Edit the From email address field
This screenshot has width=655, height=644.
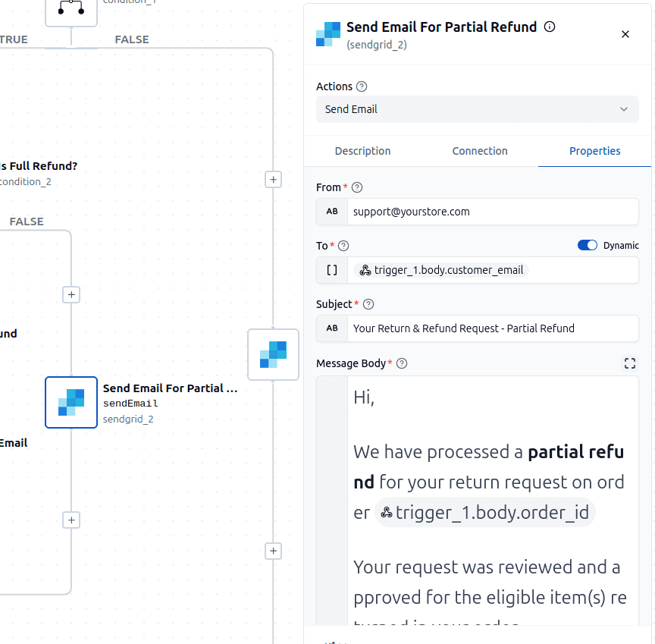(493, 212)
